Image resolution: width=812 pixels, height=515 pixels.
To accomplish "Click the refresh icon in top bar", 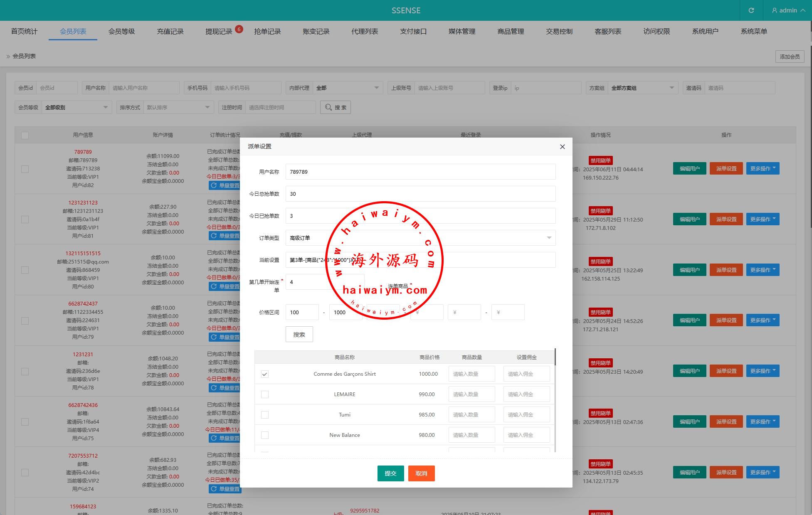I will tap(751, 10).
